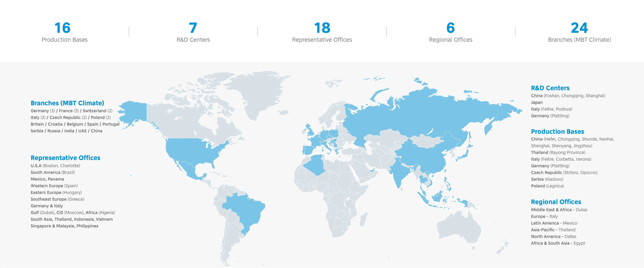Select 'Singapore & Malaysia, Philippines' line
Screen dimensions: 644x268
click(x=64, y=226)
